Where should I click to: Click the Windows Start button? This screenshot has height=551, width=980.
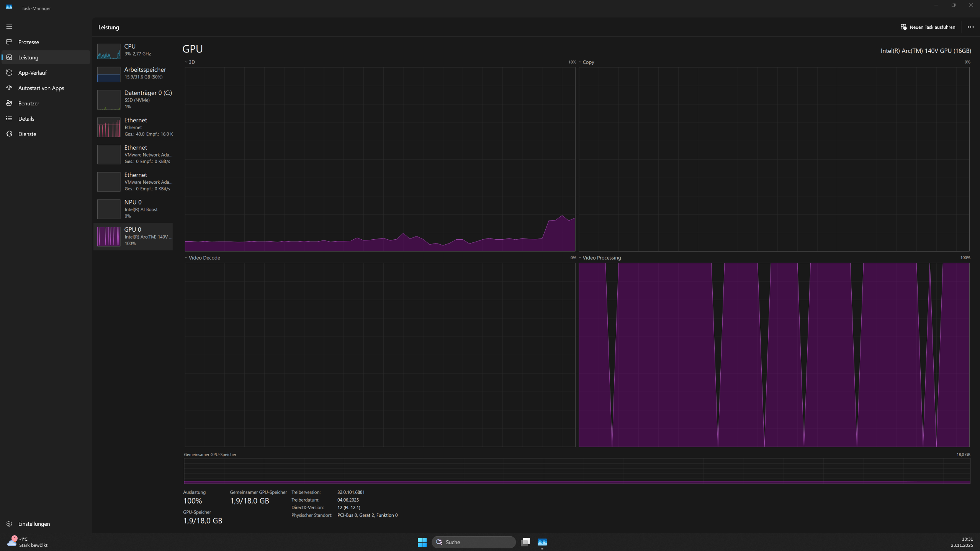422,542
